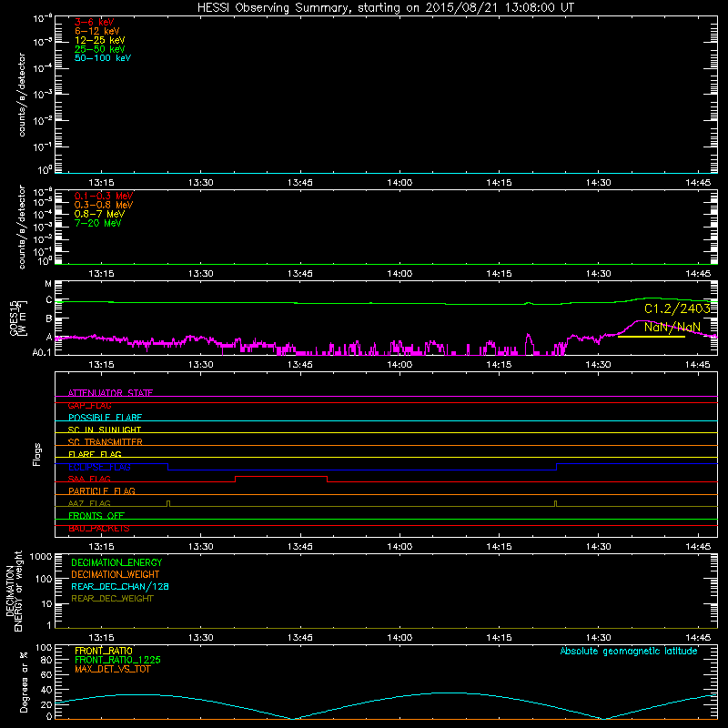Click the C1.2/2403 flare annotation

677,308
